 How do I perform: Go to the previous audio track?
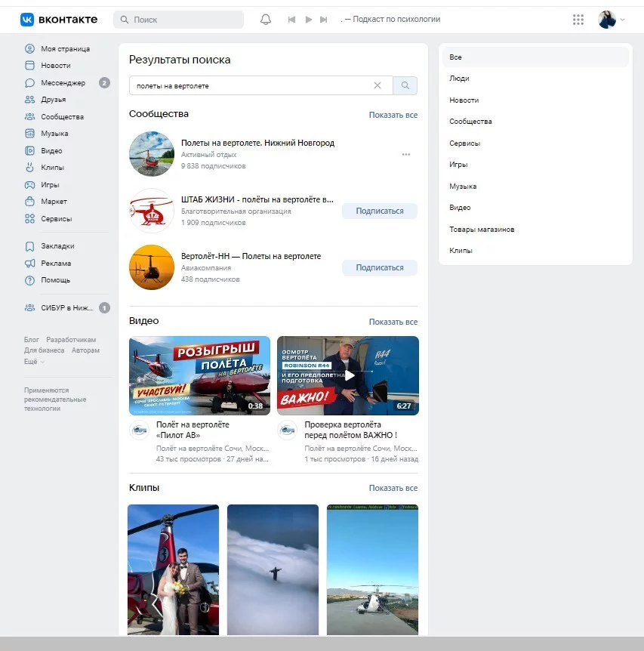291,20
